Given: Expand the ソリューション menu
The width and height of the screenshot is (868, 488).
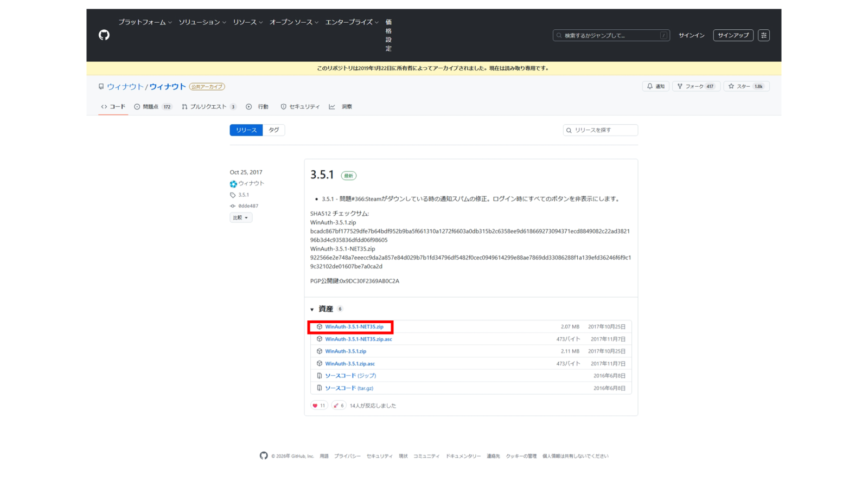Looking at the screenshot, I should 202,22.
